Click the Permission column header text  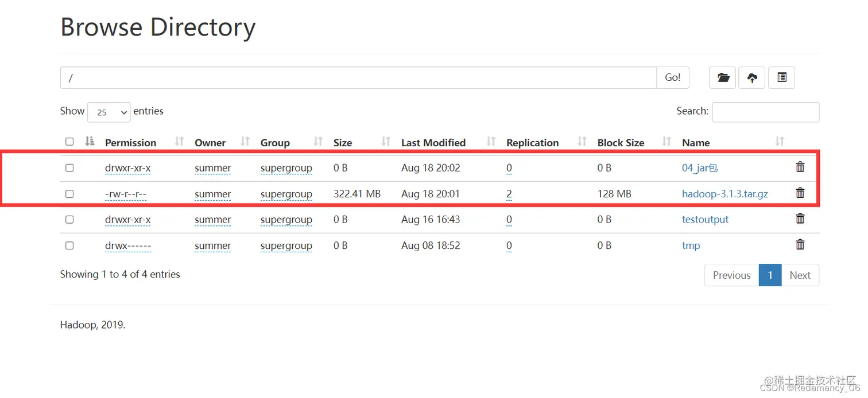coord(130,143)
